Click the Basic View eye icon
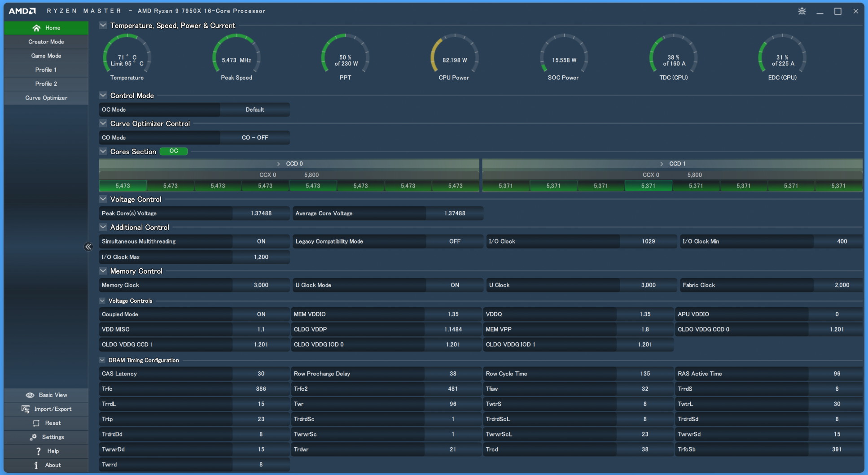 click(30, 395)
